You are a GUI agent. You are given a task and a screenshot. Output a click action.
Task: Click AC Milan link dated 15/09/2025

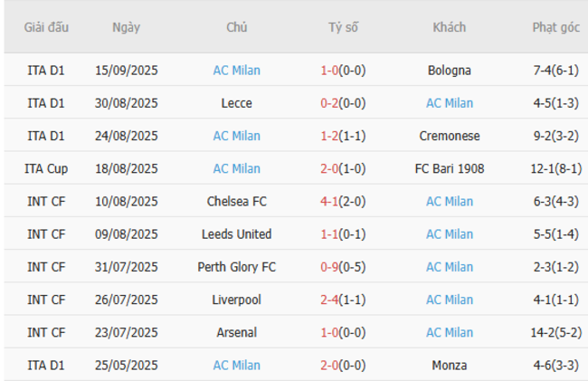coord(236,71)
